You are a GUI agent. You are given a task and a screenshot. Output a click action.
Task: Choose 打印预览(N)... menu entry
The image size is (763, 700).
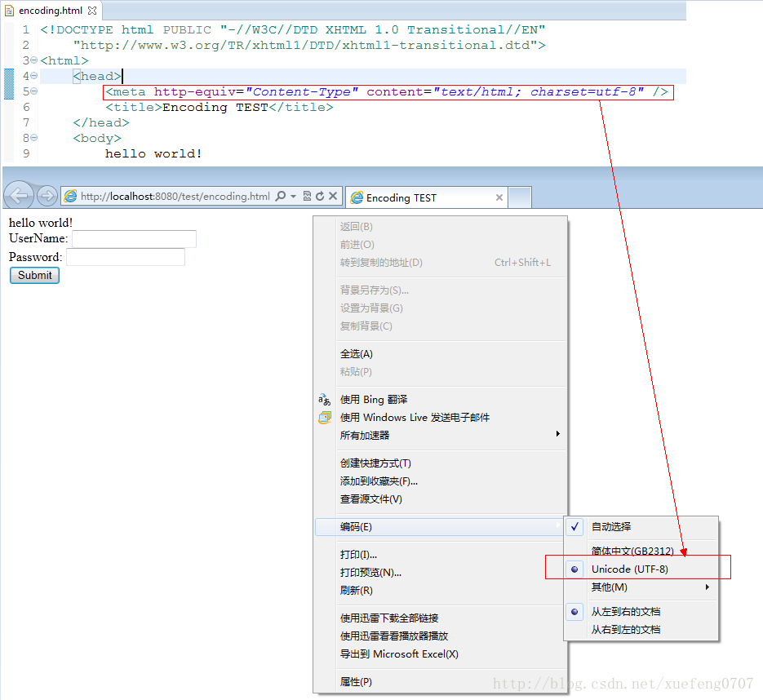[x=439, y=573]
